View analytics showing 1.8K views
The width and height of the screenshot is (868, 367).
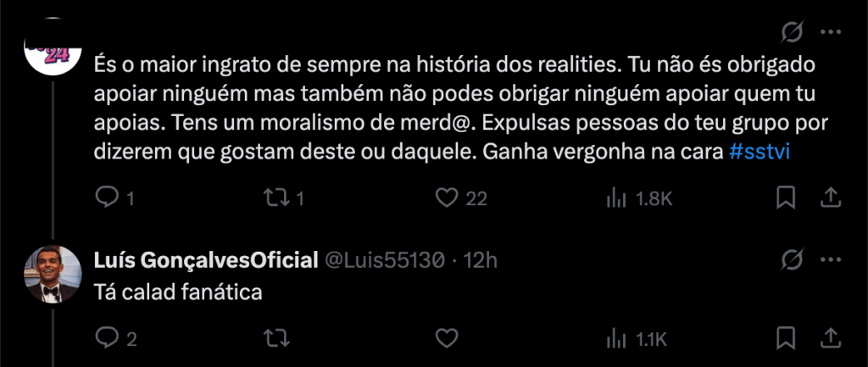(615, 198)
